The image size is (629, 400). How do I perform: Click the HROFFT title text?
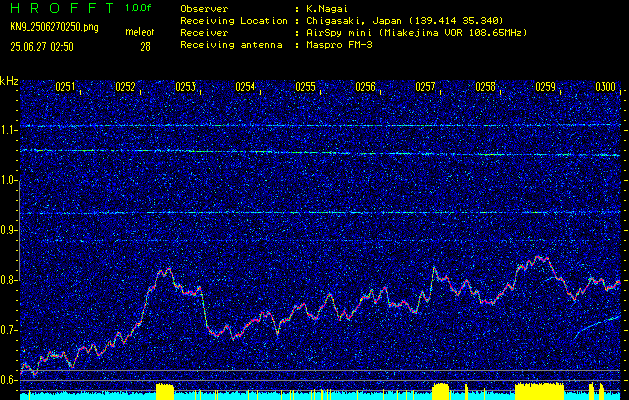[x=62, y=8]
